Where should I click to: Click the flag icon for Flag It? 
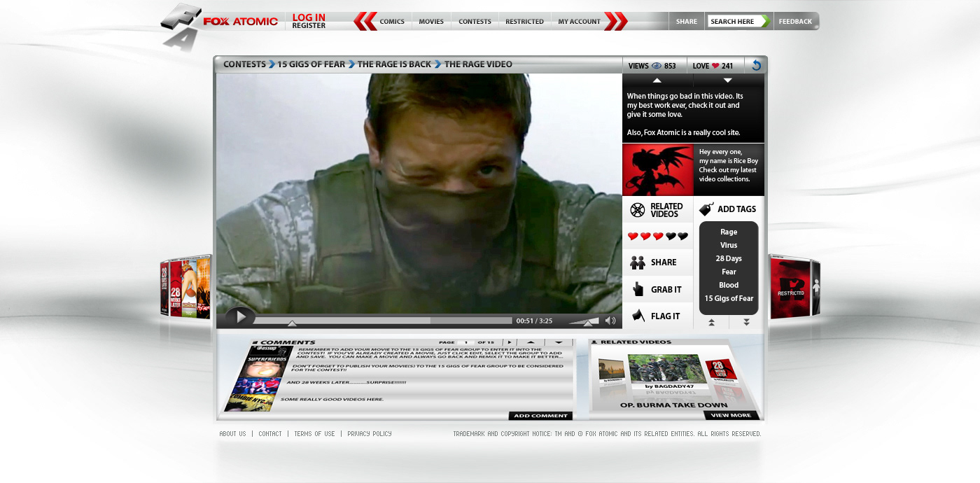[638, 316]
